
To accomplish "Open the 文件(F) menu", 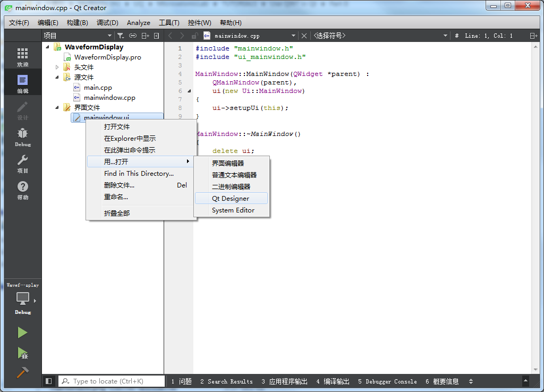I will coord(19,22).
